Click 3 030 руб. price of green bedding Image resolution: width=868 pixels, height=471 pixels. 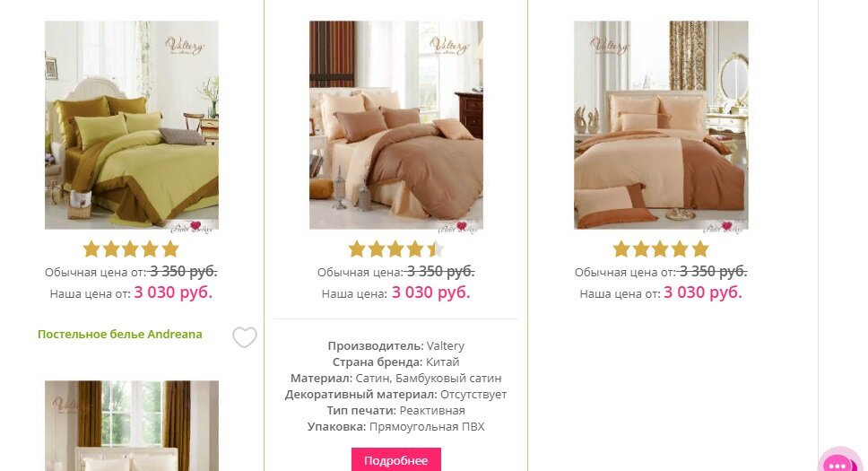point(173,292)
